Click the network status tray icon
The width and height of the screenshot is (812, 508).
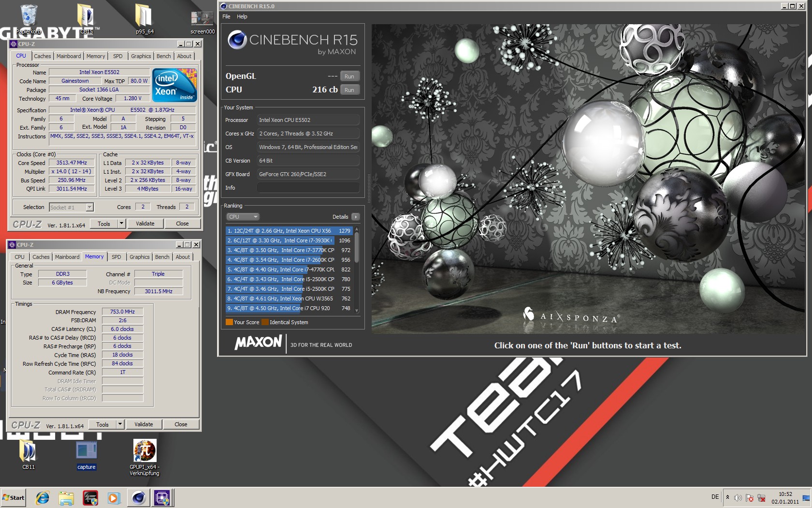click(761, 498)
